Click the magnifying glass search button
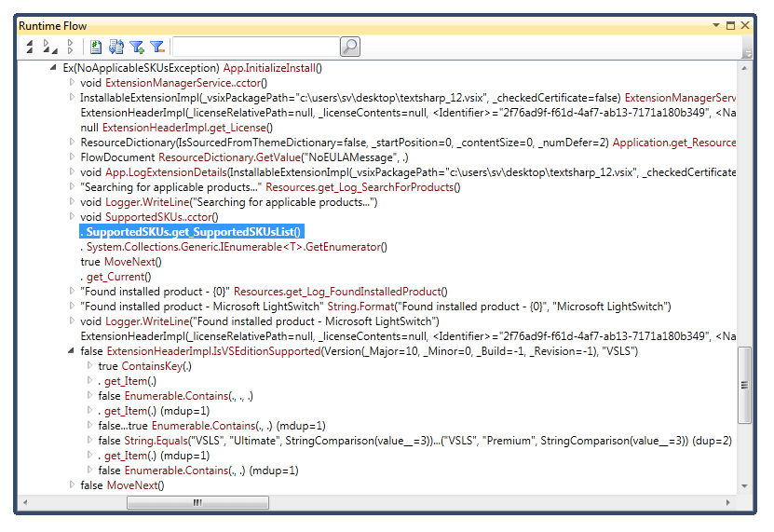Image resolution: width=774 pixels, height=532 pixels. coord(350,47)
